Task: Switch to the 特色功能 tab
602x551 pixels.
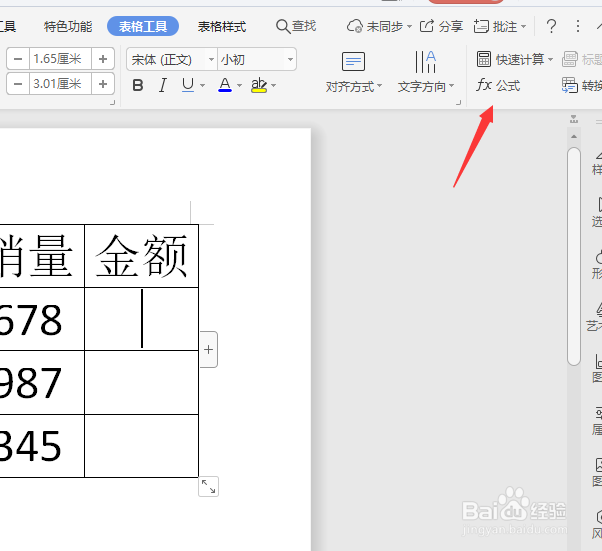Action: pyautogui.click(x=68, y=26)
